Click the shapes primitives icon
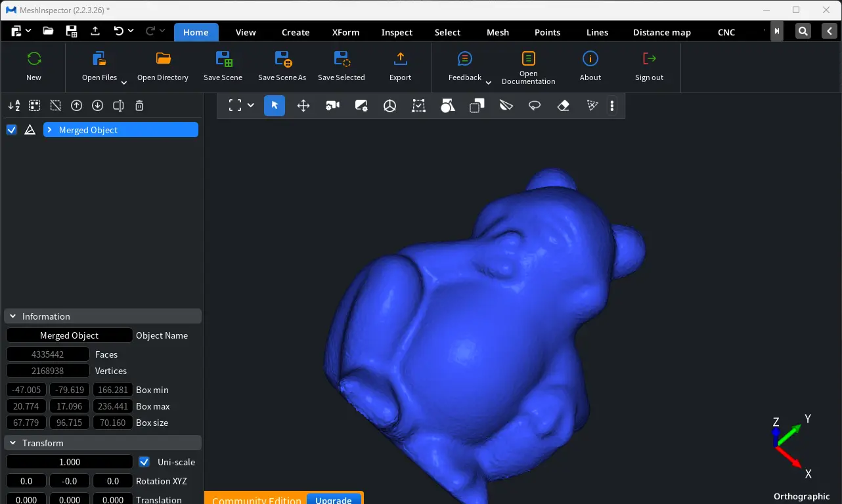The image size is (842, 504). pos(448,106)
